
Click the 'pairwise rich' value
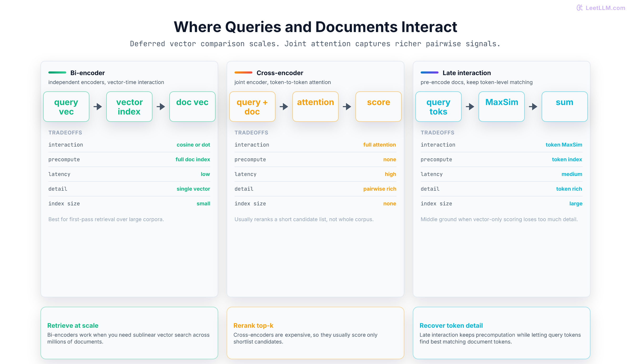click(380, 189)
